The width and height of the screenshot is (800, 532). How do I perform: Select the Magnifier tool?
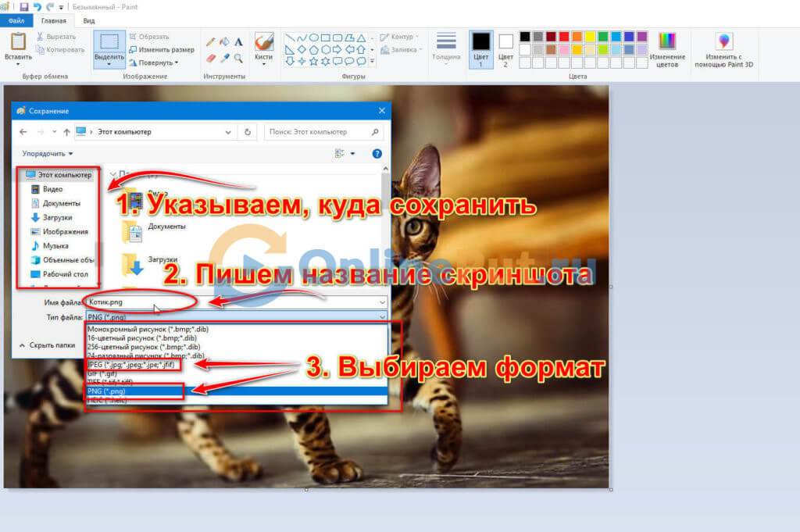point(238,58)
